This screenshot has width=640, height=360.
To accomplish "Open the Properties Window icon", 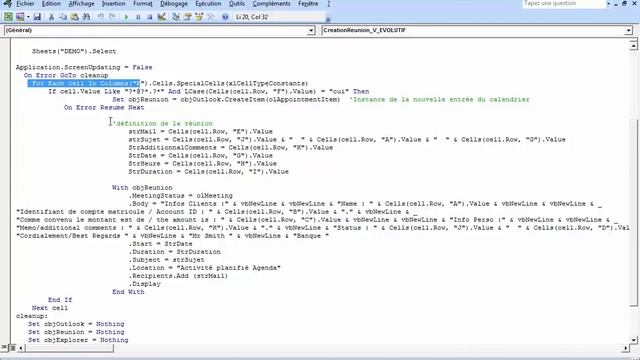I will tap(187, 17).
